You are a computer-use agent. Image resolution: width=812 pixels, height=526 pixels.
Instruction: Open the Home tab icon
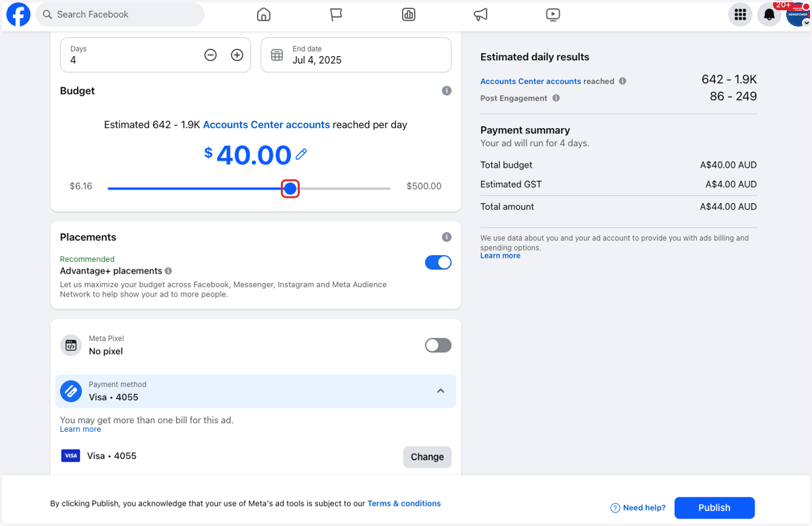click(264, 14)
